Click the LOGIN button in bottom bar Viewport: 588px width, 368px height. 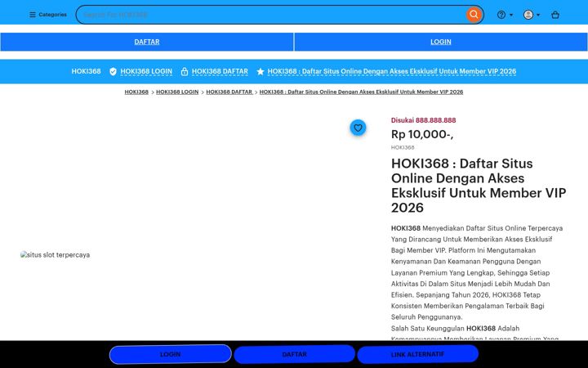tap(170, 354)
